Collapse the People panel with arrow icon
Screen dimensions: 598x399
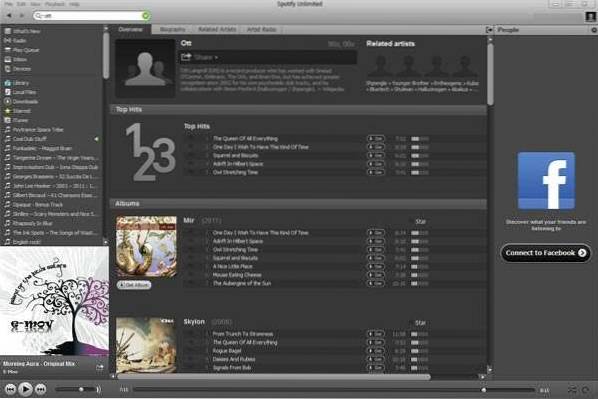coord(489,30)
